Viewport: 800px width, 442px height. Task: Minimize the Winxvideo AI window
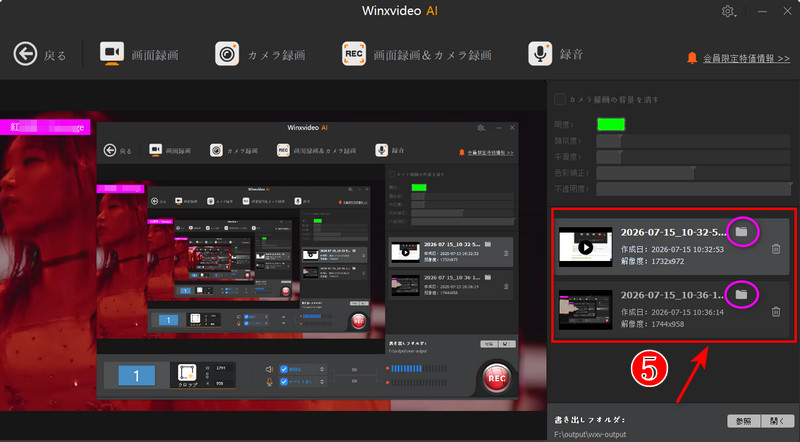(x=762, y=11)
